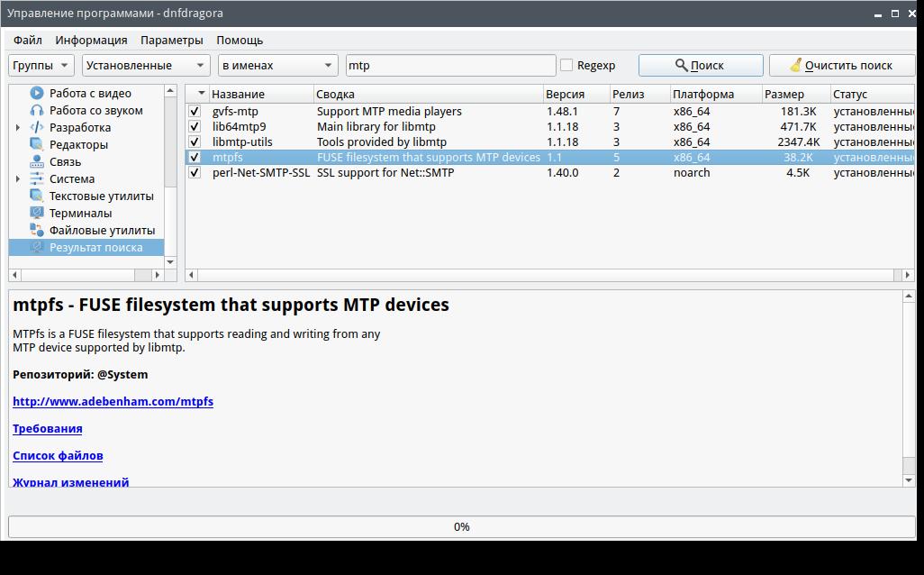Click the Работа с видео category icon
The image size is (924, 575).
click(x=37, y=93)
